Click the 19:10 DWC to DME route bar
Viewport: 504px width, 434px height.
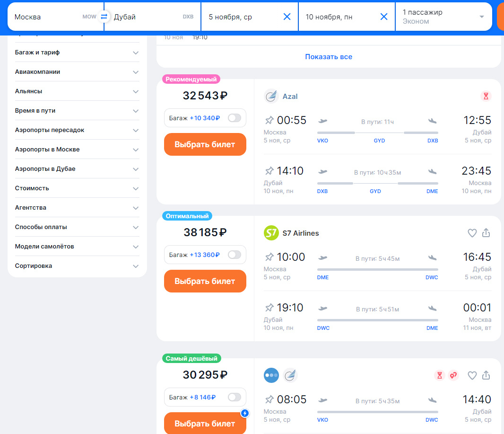coord(378,320)
